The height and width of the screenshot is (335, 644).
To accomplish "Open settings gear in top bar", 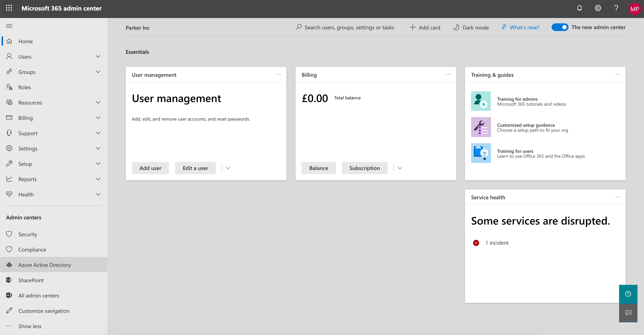I will click(598, 8).
